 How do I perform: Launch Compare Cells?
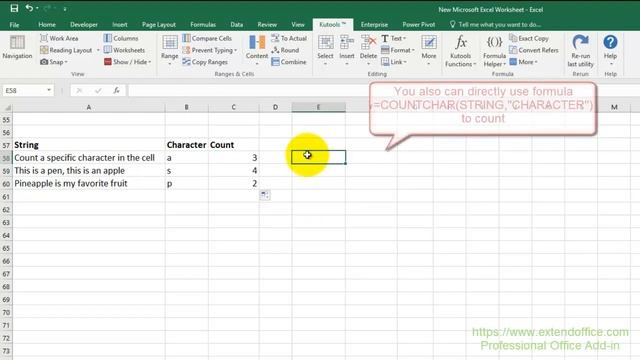coord(207,38)
